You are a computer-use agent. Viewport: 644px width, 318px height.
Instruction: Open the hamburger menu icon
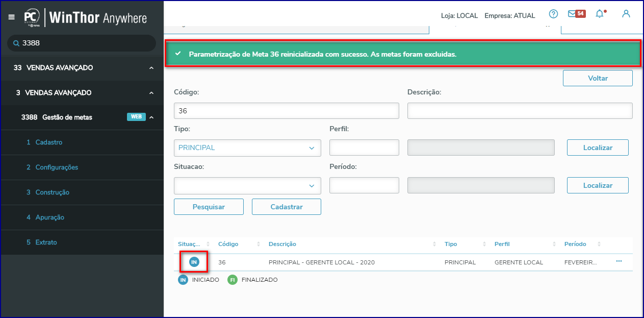pyautogui.click(x=12, y=17)
